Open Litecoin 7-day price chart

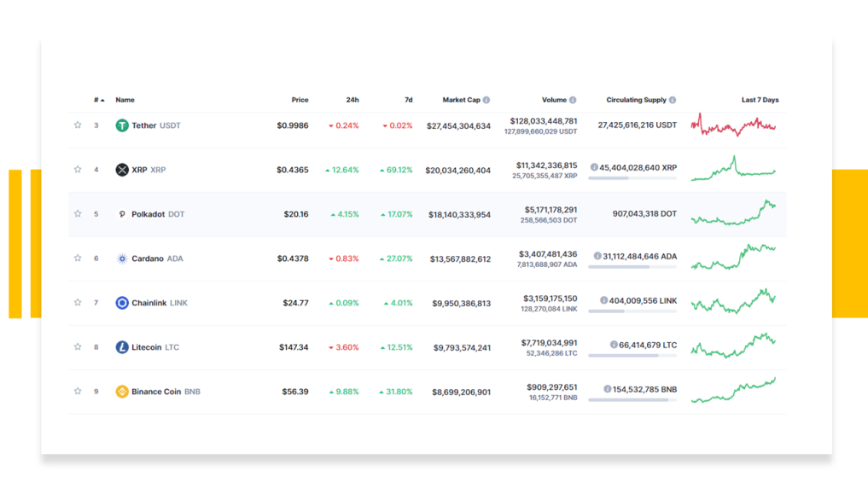(x=733, y=346)
